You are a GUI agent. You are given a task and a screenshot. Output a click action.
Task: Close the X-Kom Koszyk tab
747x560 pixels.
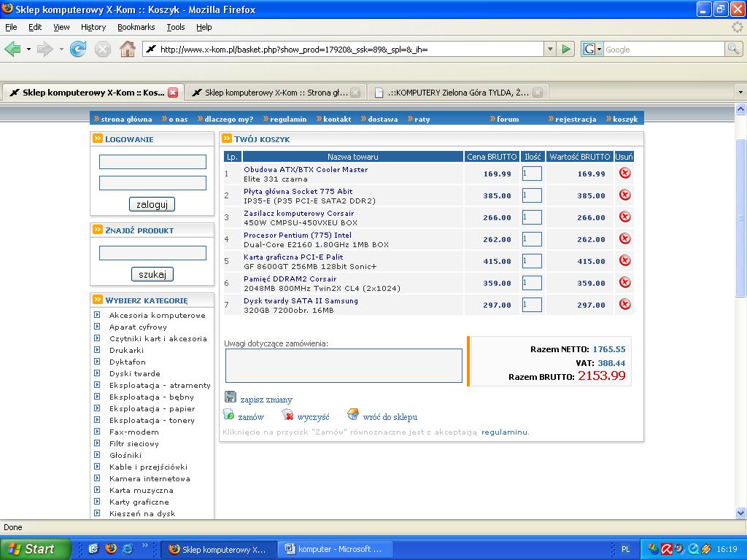173,93
